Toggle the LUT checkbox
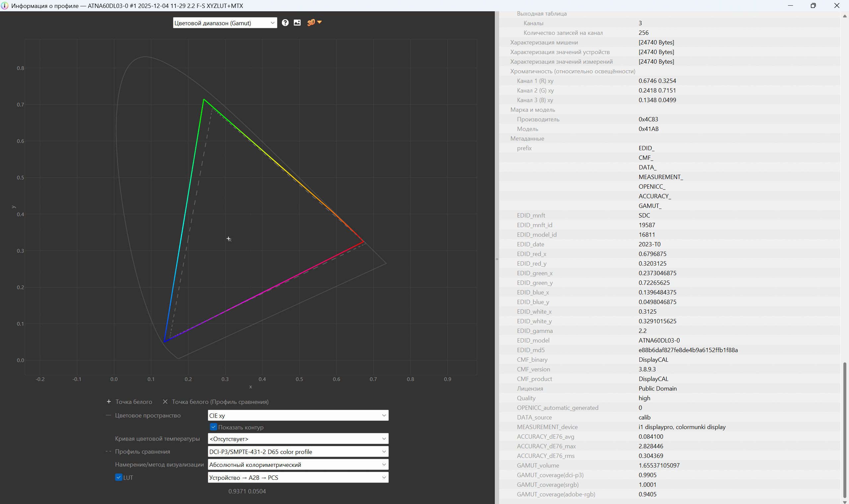Image resolution: width=849 pixels, height=504 pixels. [118, 477]
